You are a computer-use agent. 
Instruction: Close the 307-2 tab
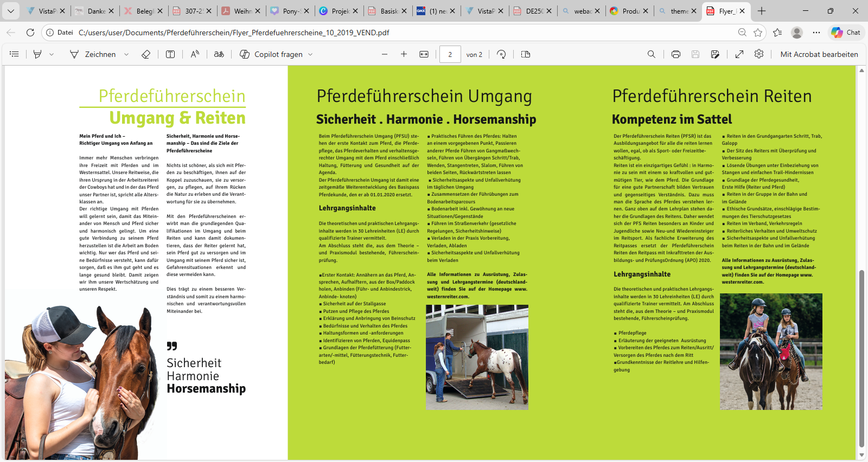[x=208, y=11]
